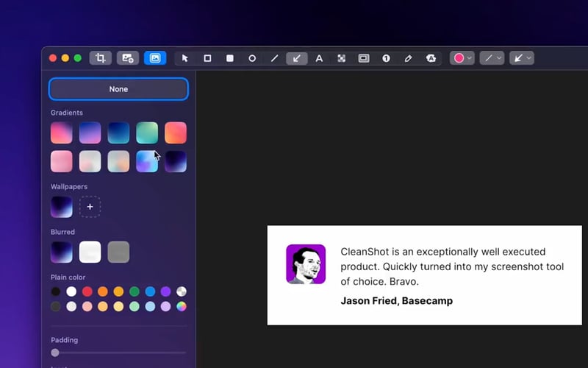Click the 'Gradients' section heading
Viewport: 588px width, 368px height.
67,113
